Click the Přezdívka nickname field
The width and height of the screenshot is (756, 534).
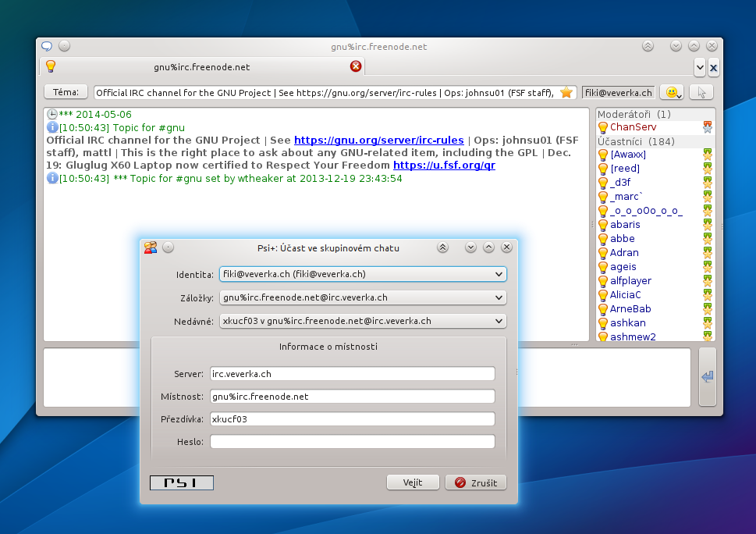(353, 419)
